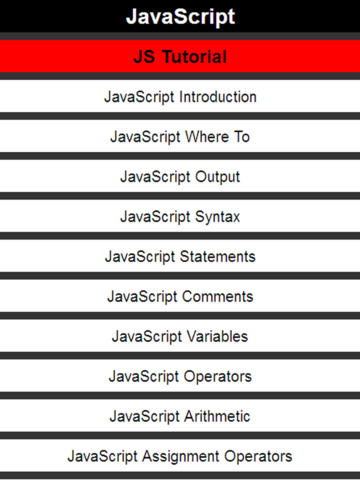Open the JavaScript Introduction lesson

180,96
